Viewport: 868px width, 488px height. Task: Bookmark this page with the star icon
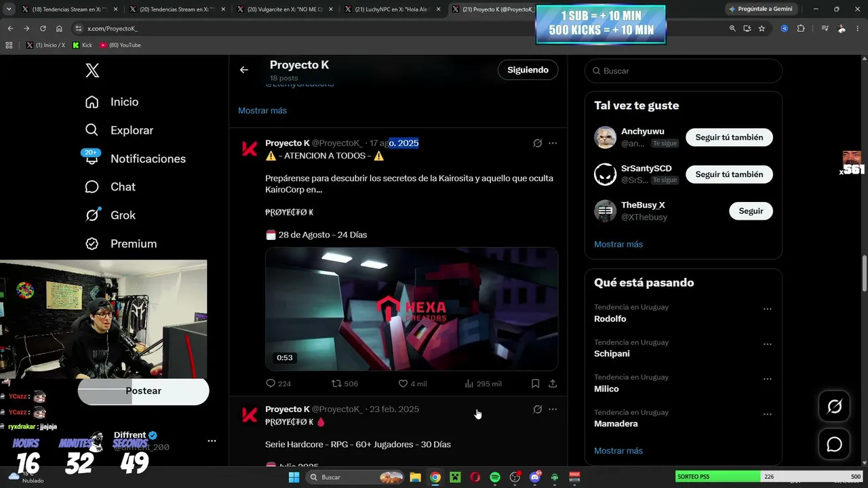[762, 28]
